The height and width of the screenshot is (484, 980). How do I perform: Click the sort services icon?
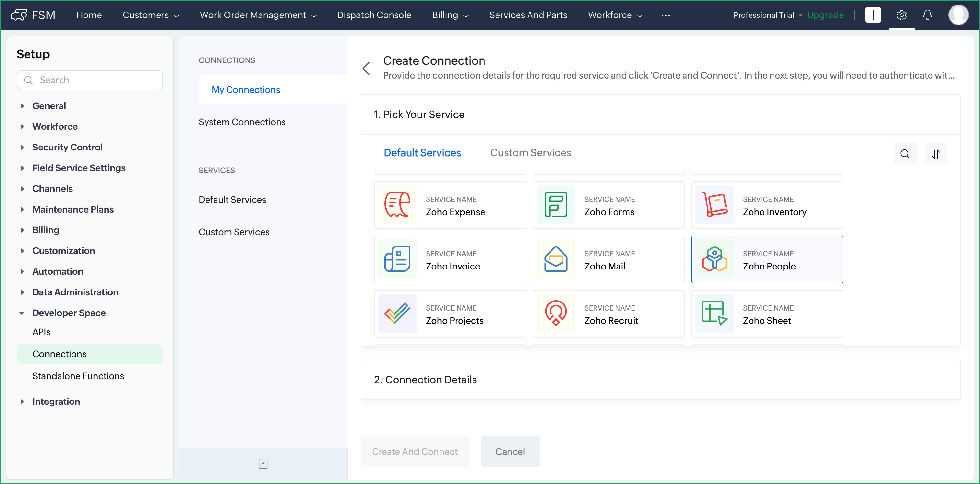(x=935, y=154)
